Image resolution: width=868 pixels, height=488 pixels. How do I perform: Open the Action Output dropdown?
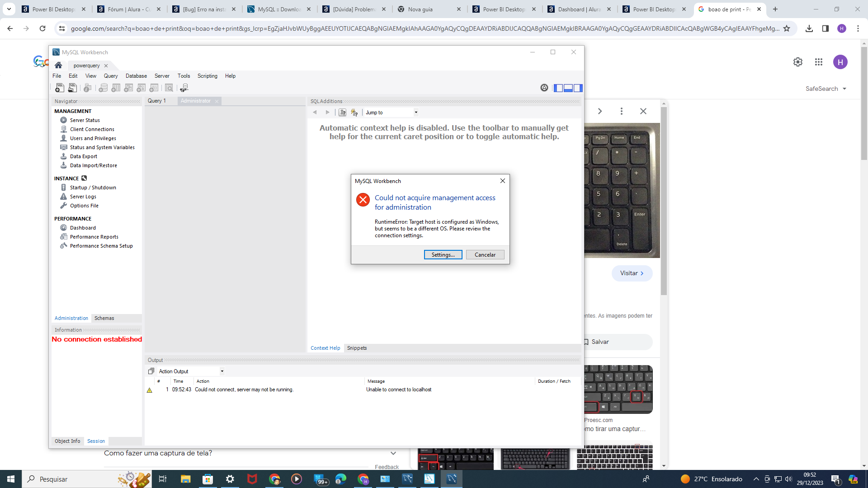point(191,371)
